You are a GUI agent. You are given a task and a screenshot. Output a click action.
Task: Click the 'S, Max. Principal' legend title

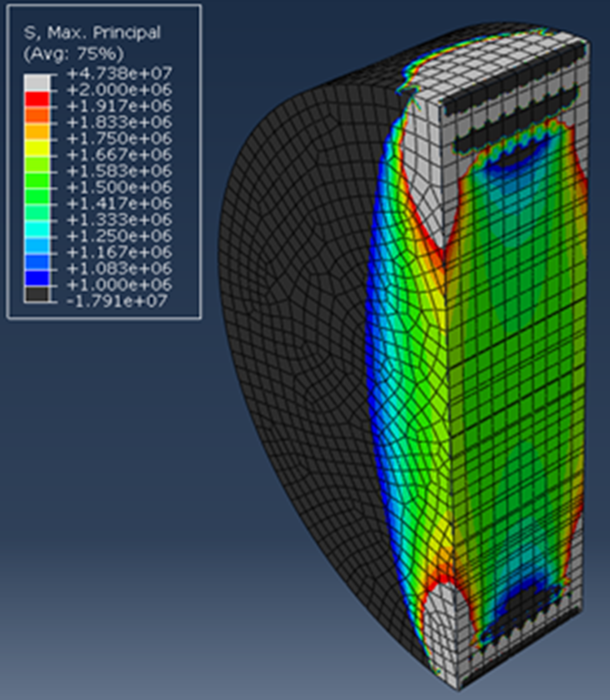click(92, 33)
